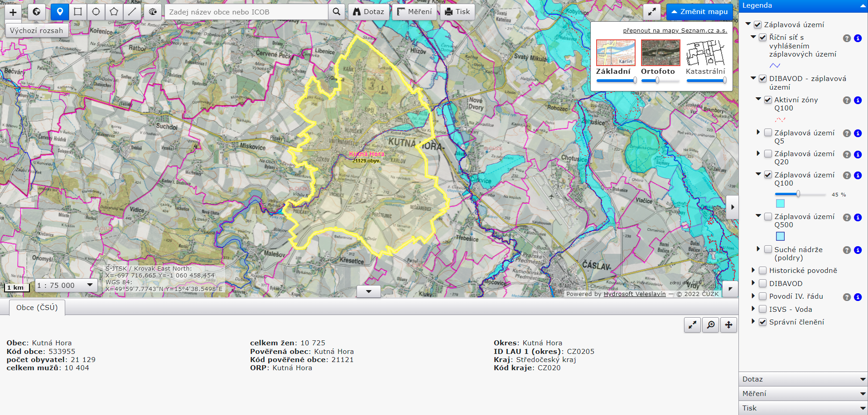This screenshot has height=415, width=868.
Task: Open Dotaz toolbar item
Action: 369,12
